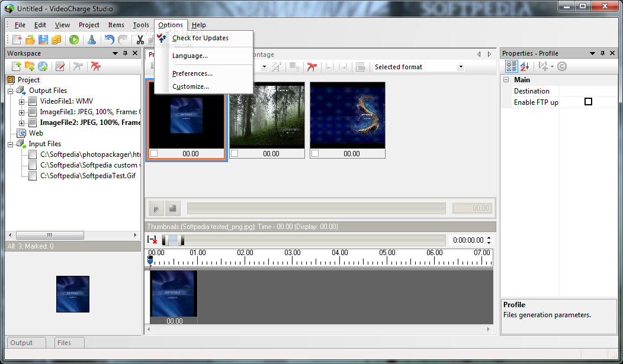Viewport: 623px width, 364px height.
Task: Tick the checkbox under the third thumbnail
Action: point(315,153)
